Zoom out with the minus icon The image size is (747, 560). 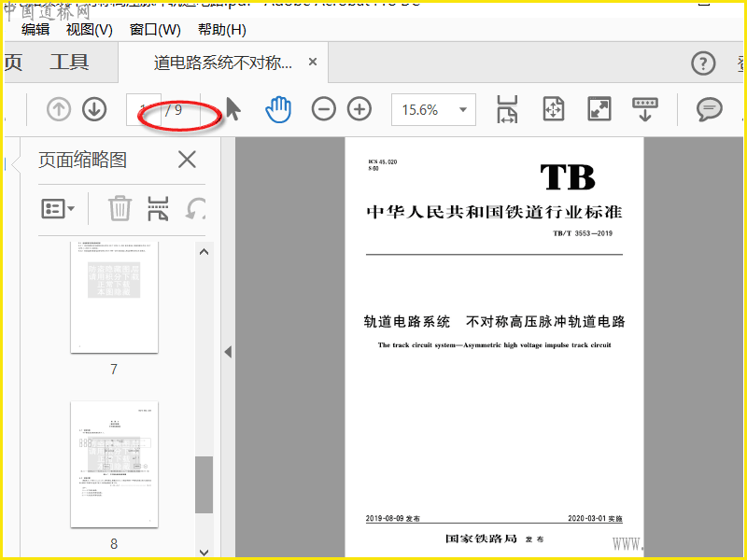click(x=323, y=109)
